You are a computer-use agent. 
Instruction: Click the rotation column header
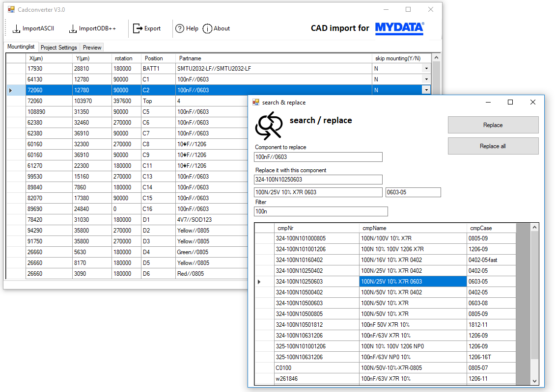(127, 58)
